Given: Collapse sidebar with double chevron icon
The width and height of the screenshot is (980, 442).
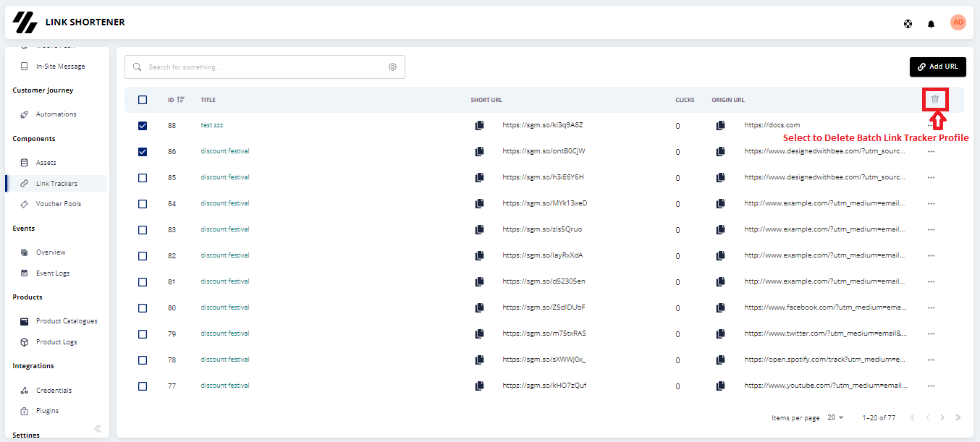Looking at the screenshot, I should [98, 429].
